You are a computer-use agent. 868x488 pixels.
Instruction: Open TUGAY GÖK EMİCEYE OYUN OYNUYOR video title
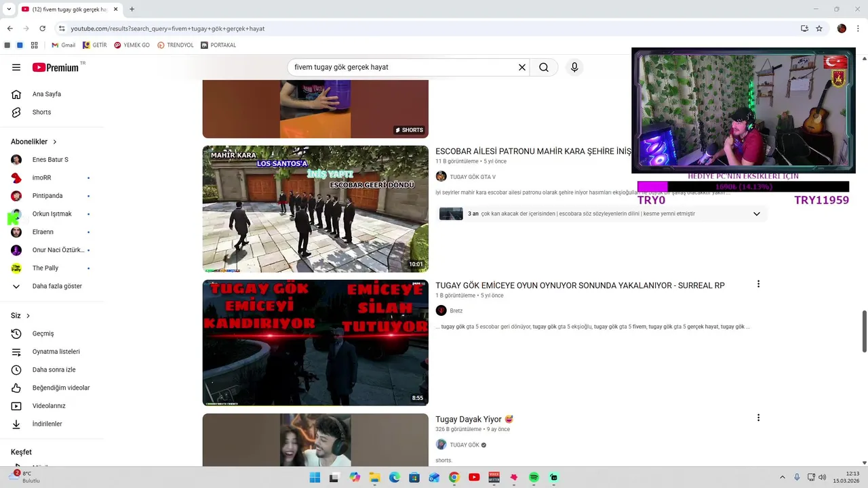point(580,285)
